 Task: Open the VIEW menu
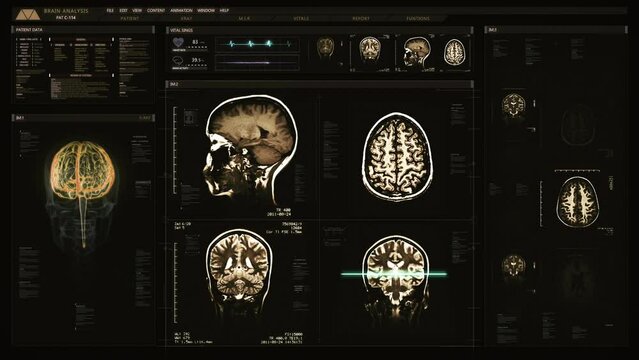(137, 11)
